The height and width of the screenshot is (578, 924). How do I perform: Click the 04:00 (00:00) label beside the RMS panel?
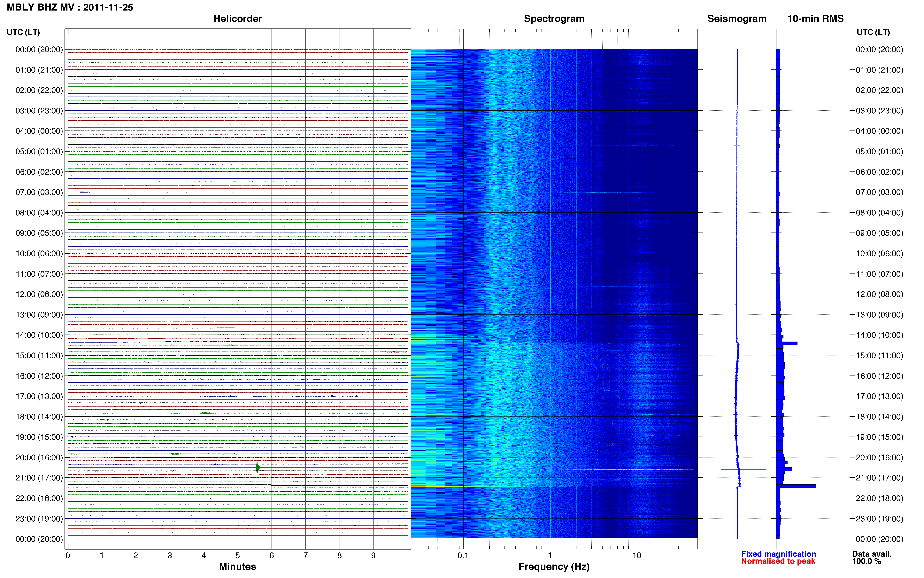point(879,131)
